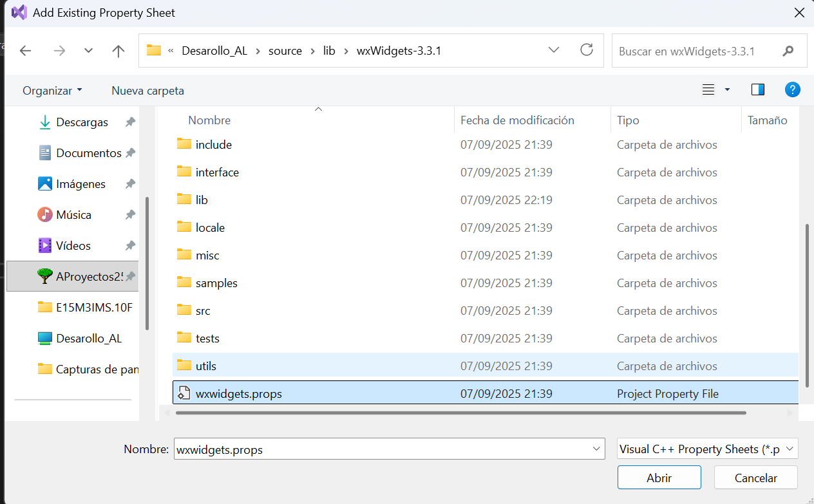Unpin Imágenes using its pin icon
This screenshot has height=504, width=814.
tap(130, 183)
